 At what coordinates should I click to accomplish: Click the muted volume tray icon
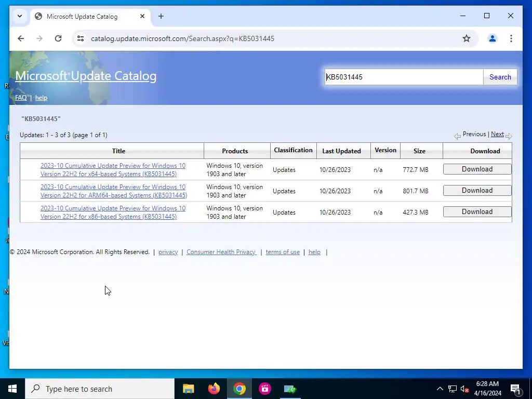coord(465,389)
